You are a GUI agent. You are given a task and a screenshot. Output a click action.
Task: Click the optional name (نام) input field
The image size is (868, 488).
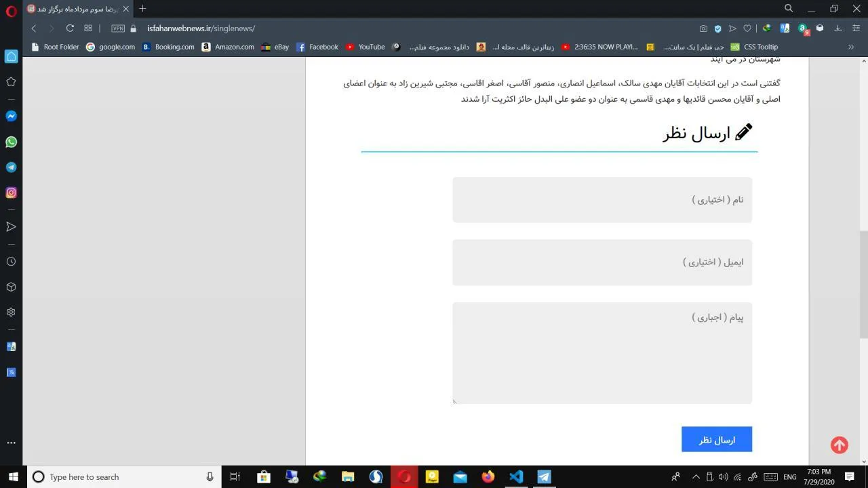602,200
